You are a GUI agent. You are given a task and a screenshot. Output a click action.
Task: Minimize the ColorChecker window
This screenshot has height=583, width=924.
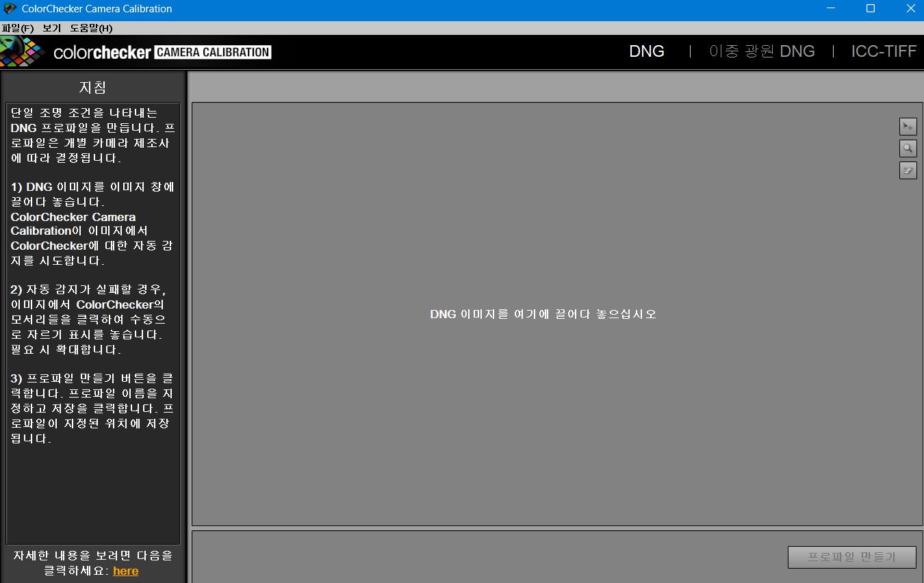coord(830,9)
